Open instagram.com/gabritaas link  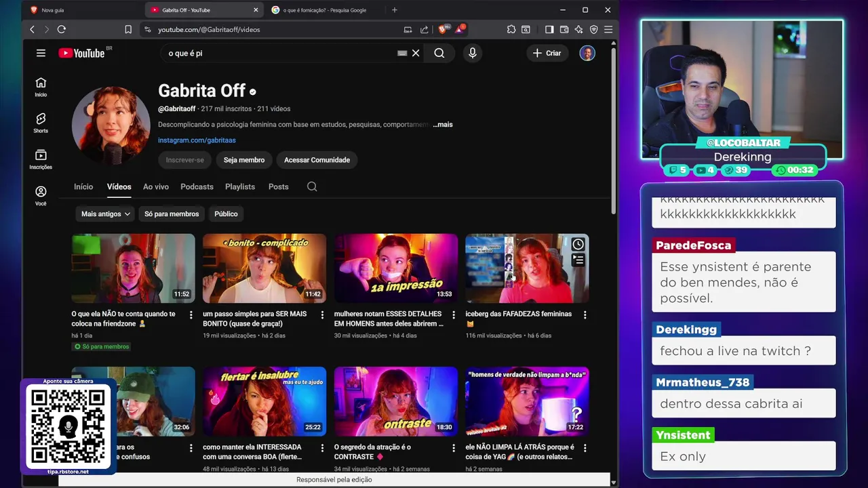(x=197, y=140)
